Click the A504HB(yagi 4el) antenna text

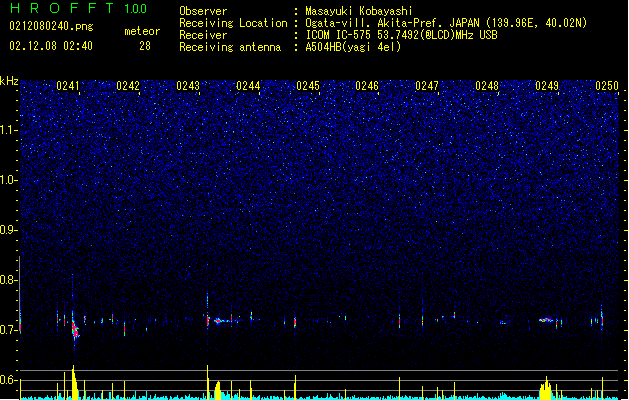tap(353, 47)
